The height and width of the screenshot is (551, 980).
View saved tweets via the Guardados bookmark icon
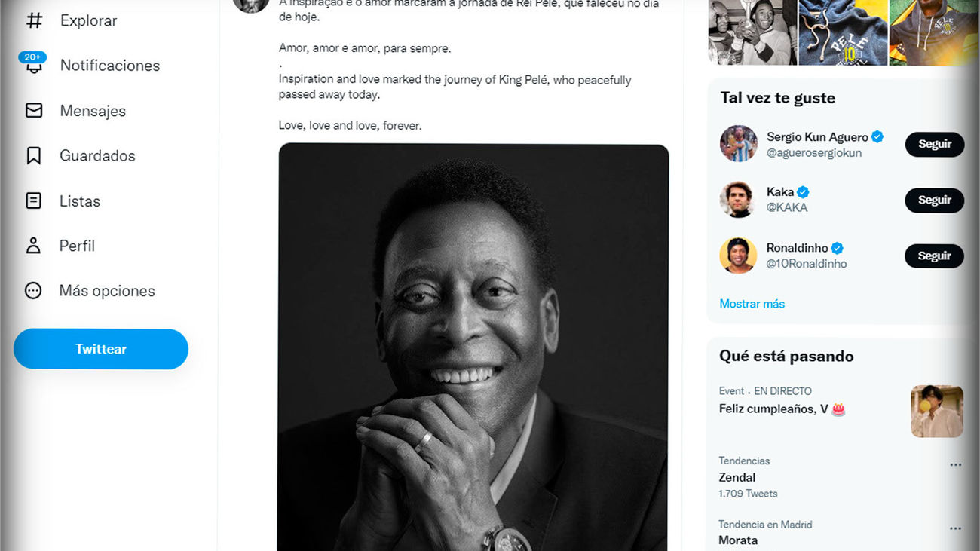click(x=33, y=155)
